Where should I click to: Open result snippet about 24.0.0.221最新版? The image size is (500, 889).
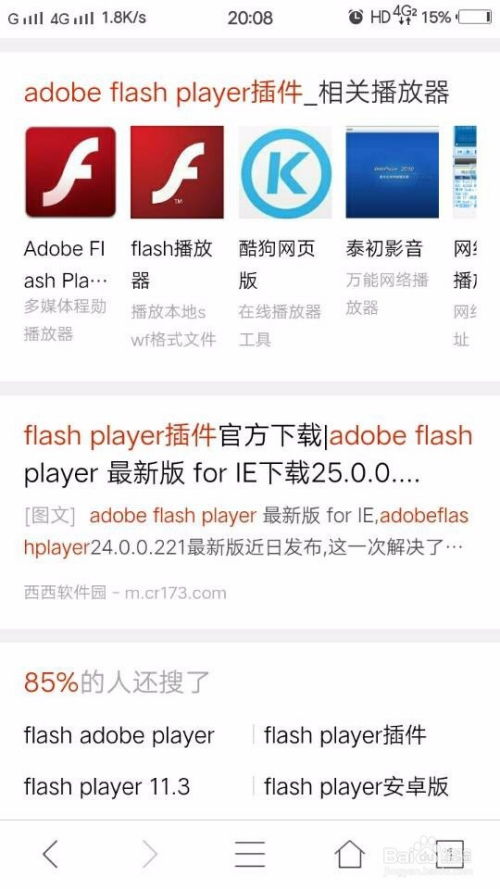[x=246, y=531]
